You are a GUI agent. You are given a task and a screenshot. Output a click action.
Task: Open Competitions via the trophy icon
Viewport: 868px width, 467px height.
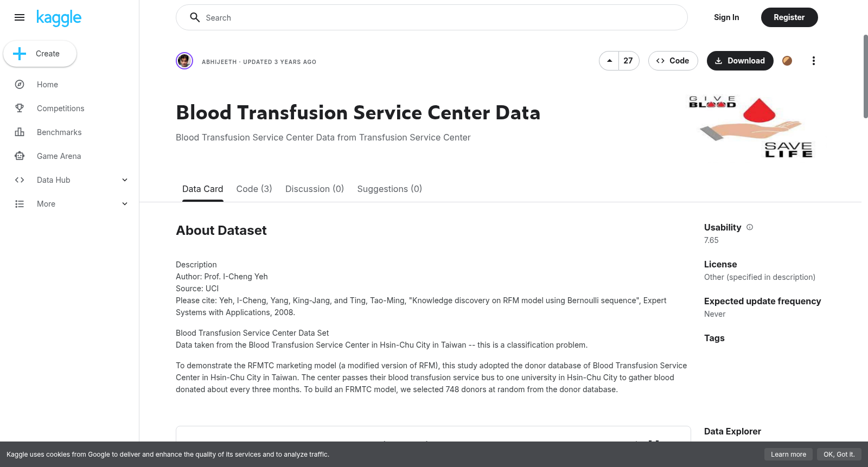(x=20, y=108)
